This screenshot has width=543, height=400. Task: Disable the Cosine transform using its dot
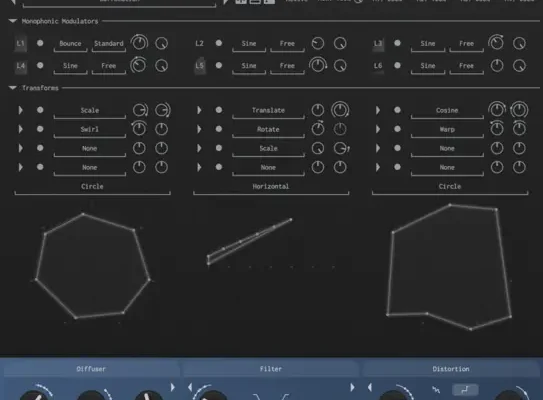(398, 110)
